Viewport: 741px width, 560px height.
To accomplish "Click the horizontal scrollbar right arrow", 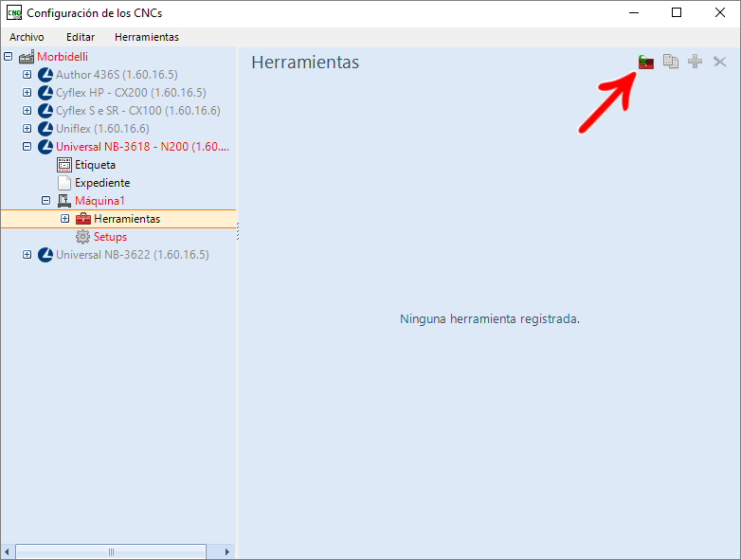I will coord(227,551).
